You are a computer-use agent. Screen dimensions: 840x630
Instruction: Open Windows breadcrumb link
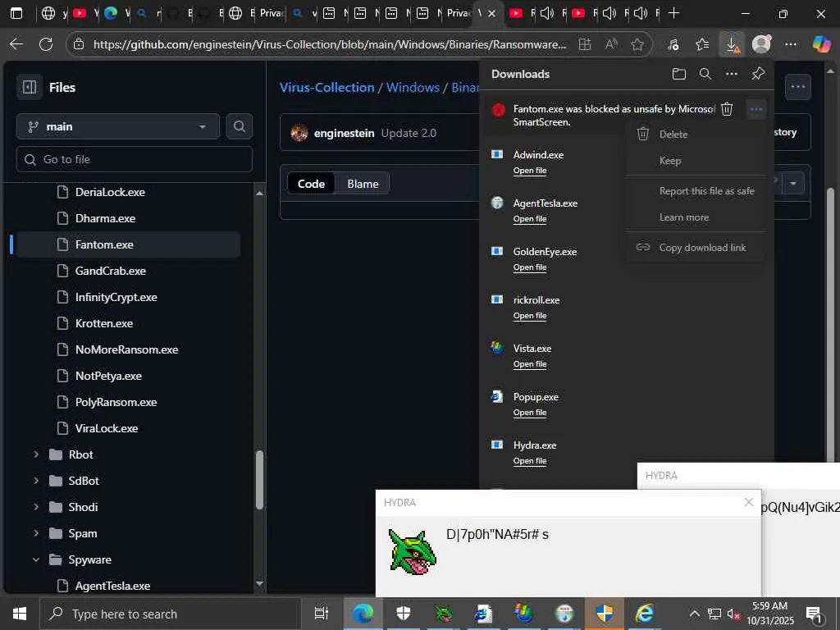tap(413, 87)
